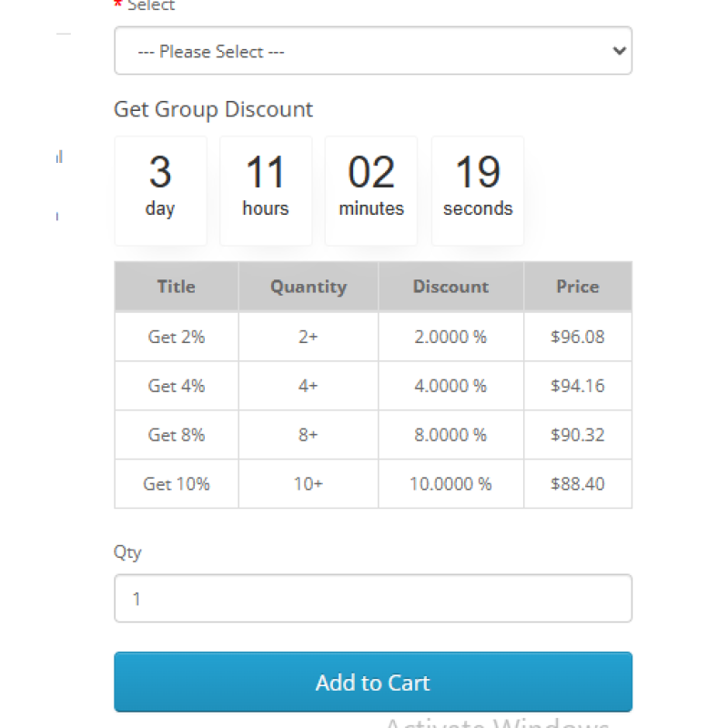Click the Quantity column header
Screen dimensions: 728x728
coord(308,287)
